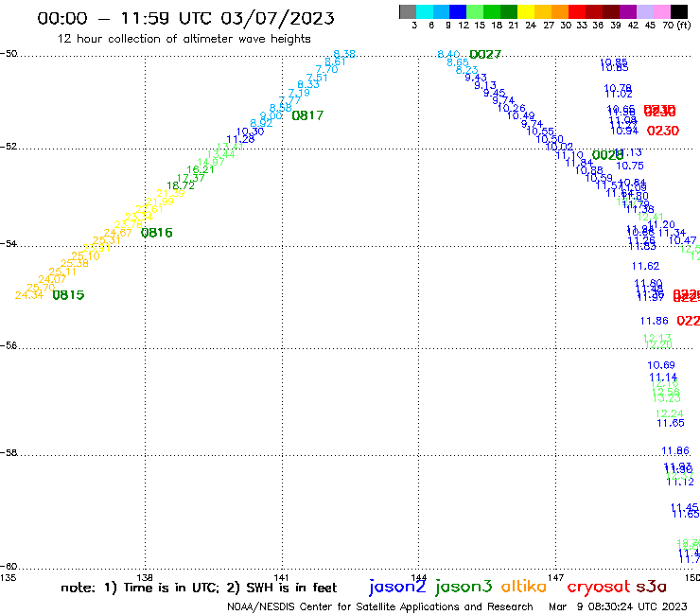
Task: Click the green time label "0817"
Action: point(307,115)
